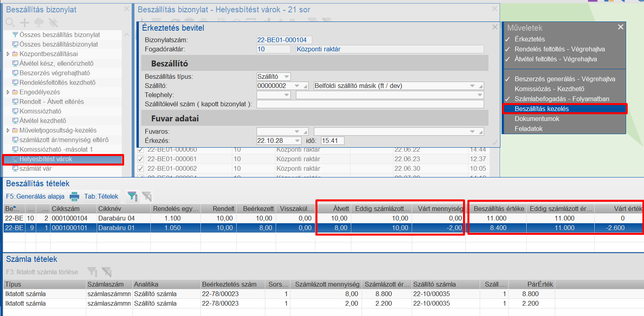The width and height of the screenshot is (644, 316).
Task: Confirm Érkeztetés bevitel with the checkmark icon
Action: [x=495, y=142]
